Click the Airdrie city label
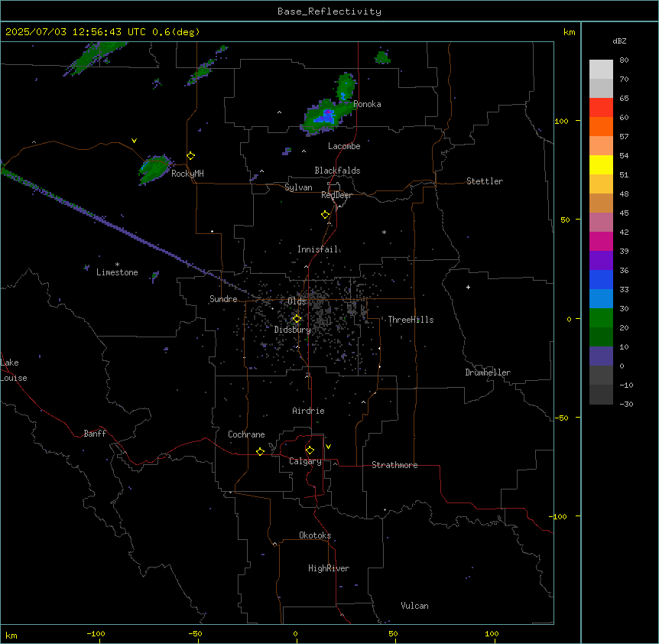The image size is (659, 644). point(308,411)
